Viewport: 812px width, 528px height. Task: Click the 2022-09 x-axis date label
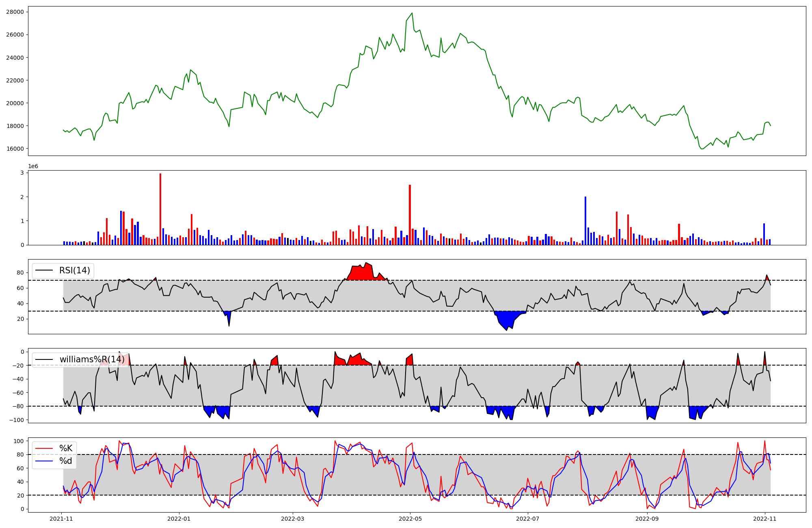point(647,519)
